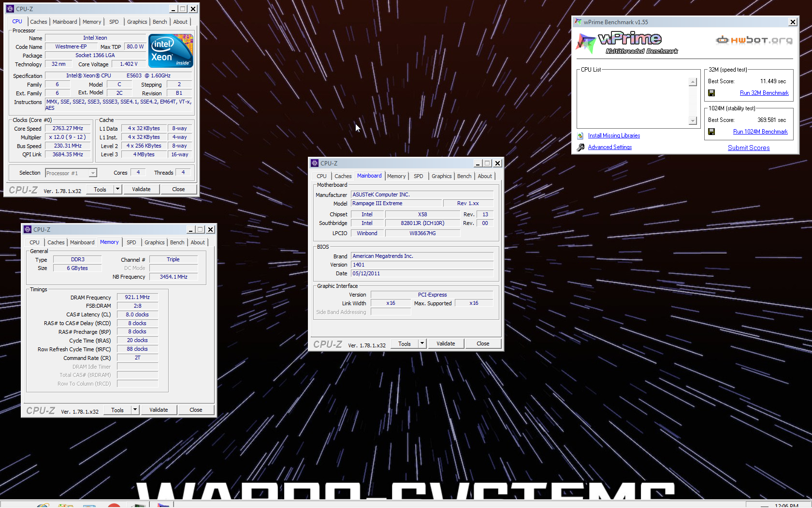Click Core Voltage value 1.402 V

click(x=129, y=64)
